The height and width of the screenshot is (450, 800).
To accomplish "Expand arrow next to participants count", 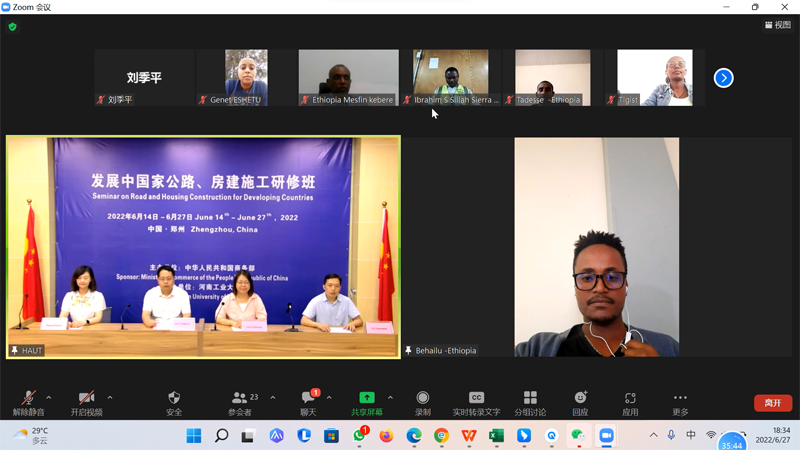I will (x=273, y=398).
